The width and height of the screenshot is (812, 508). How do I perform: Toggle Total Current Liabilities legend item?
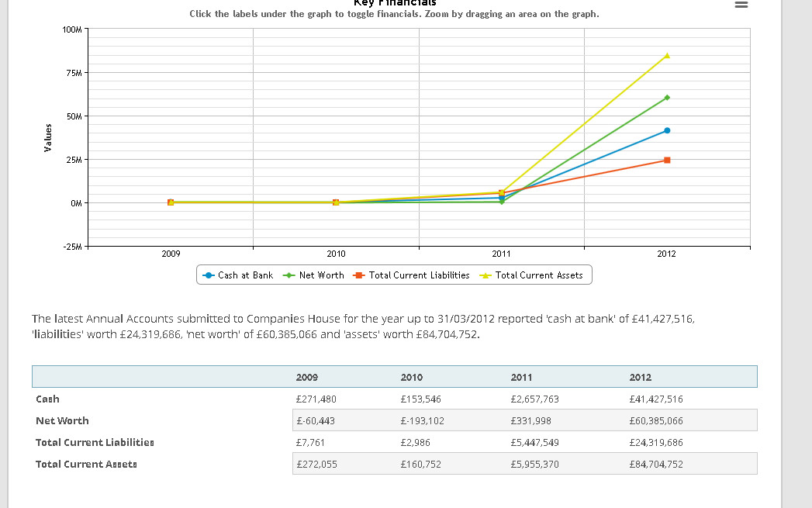411,275
